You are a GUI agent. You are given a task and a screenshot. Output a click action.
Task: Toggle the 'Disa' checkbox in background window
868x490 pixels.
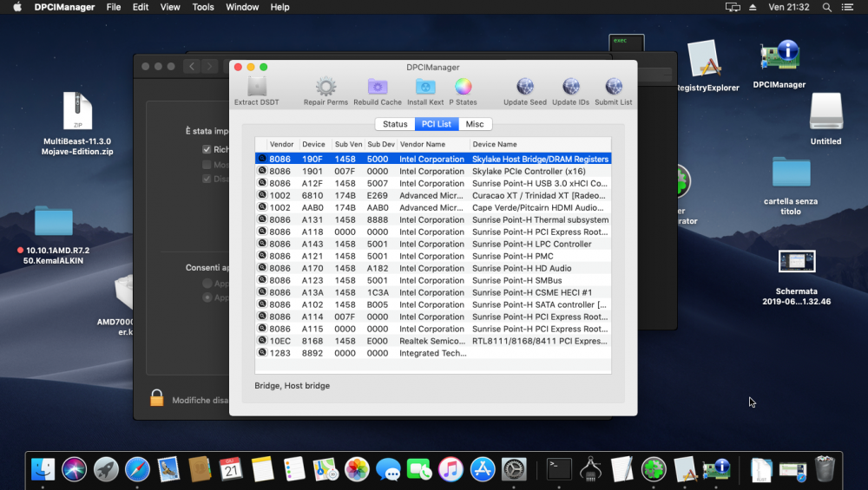[207, 179]
